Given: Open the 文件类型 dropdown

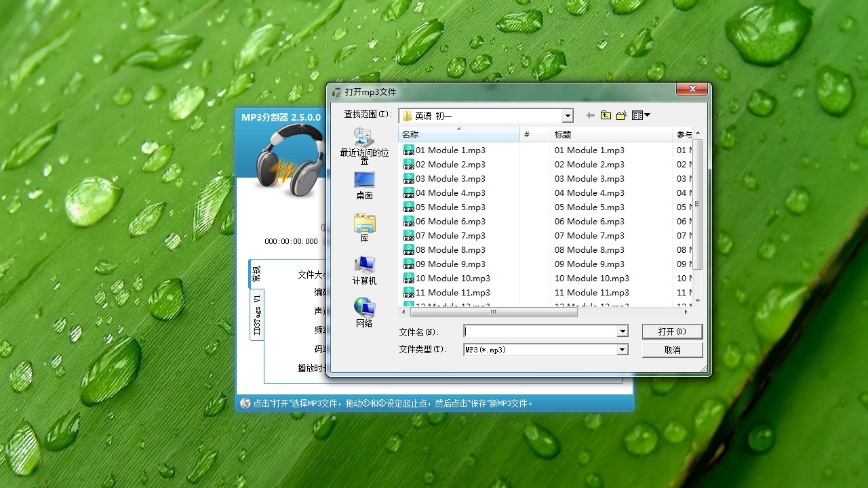Looking at the screenshot, I should (622, 349).
